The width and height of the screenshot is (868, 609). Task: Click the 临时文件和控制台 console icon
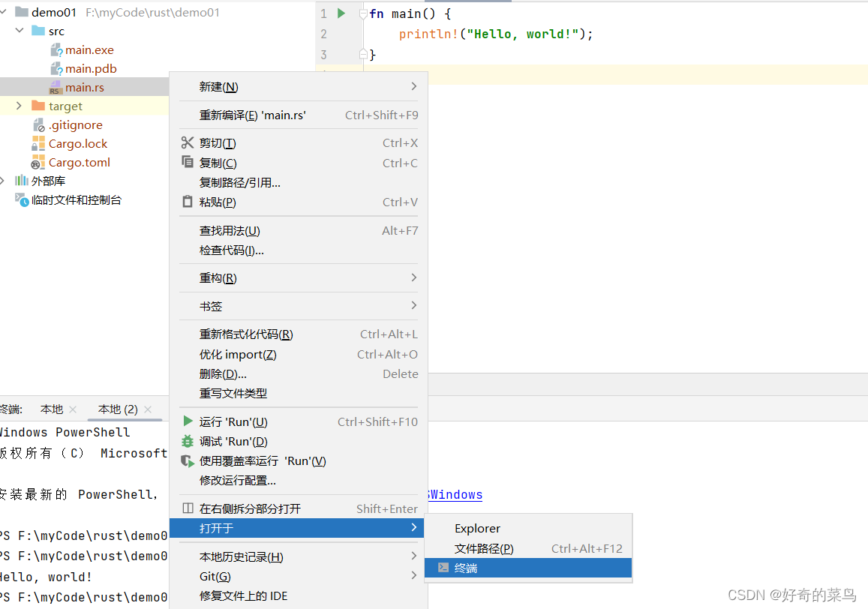pyautogui.click(x=21, y=199)
